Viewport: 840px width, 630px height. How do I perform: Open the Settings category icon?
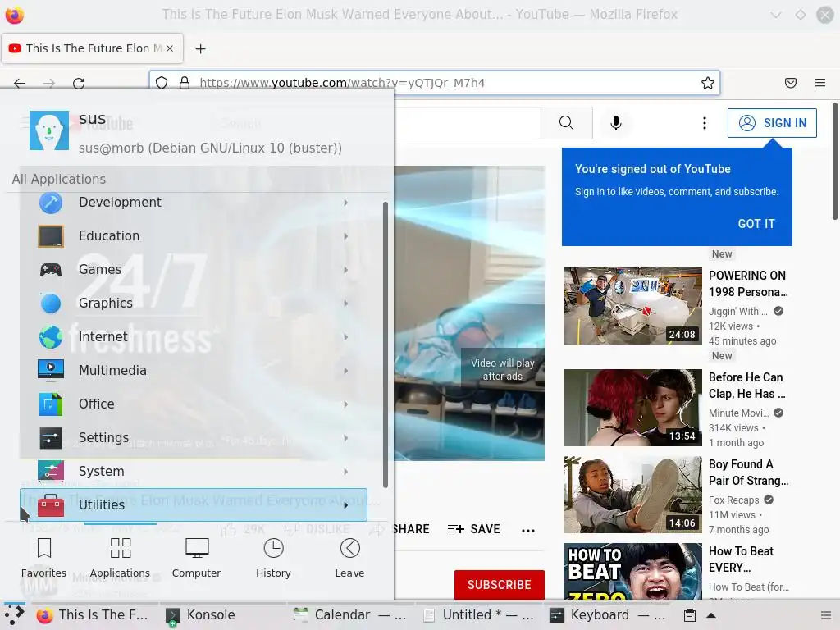[51, 438]
